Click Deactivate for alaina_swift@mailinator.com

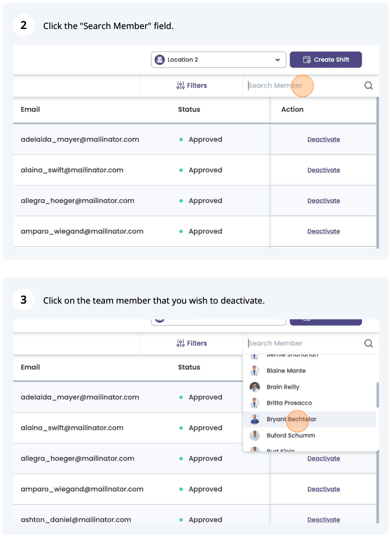[x=324, y=170]
